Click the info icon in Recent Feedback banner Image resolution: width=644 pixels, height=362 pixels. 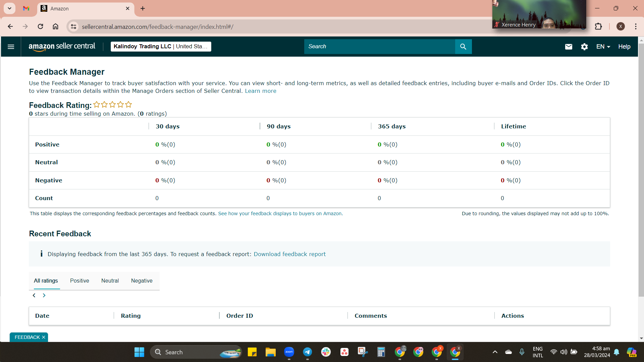pyautogui.click(x=42, y=254)
